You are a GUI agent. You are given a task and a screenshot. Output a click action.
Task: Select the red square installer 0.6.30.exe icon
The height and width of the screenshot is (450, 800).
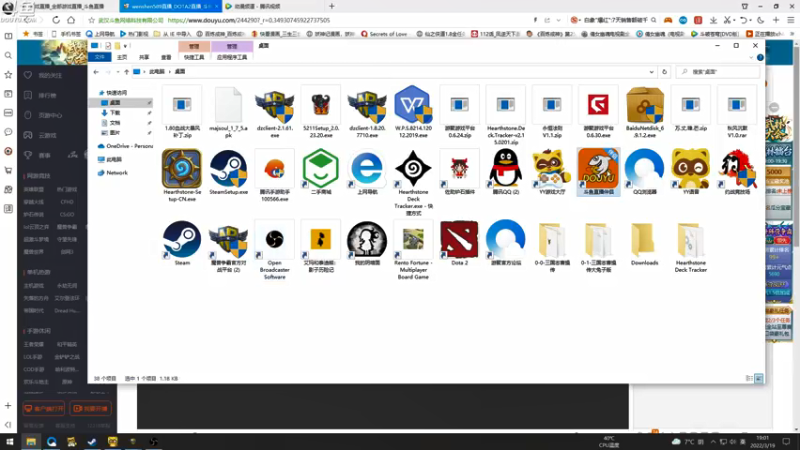pyautogui.click(x=598, y=105)
